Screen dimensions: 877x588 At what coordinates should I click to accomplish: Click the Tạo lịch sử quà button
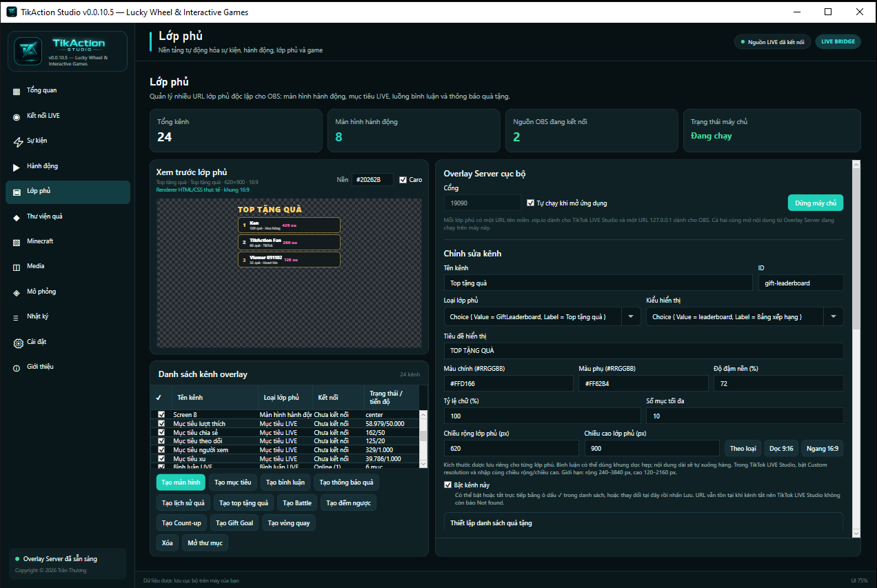click(183, 503)
